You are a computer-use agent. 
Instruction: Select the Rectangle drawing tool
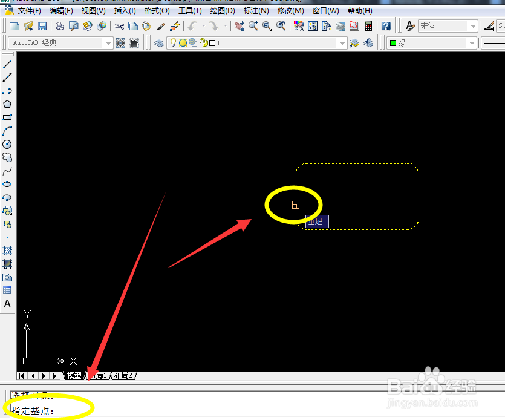pos(7,117)
